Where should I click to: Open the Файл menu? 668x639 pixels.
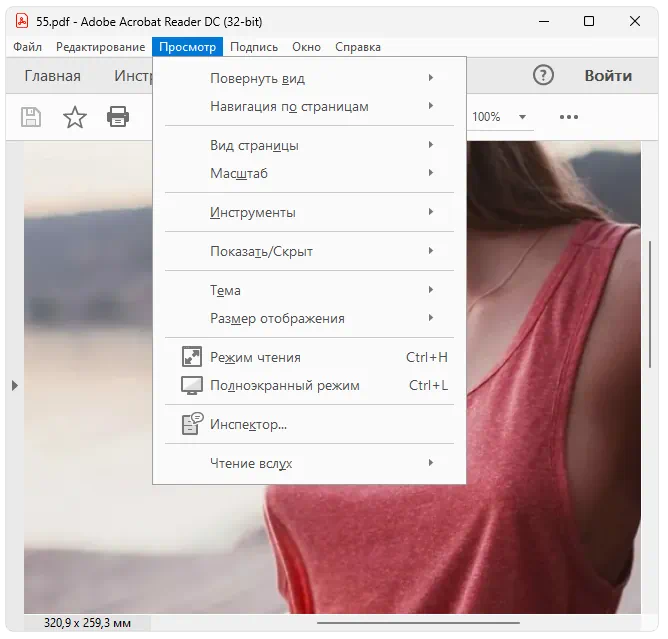point(28,46)
